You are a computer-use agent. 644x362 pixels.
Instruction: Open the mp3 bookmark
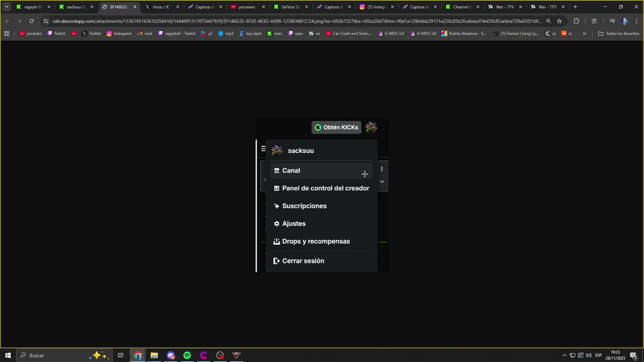[225, 34]
